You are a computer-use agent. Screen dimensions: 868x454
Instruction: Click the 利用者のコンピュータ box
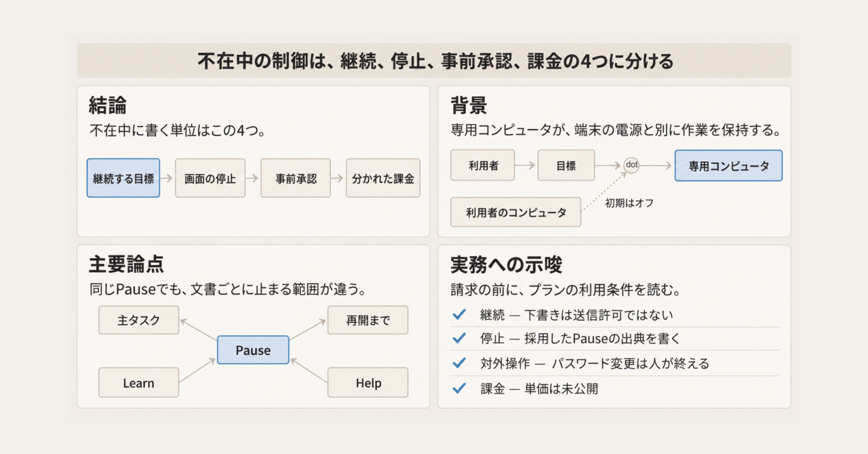pos(516,212)
